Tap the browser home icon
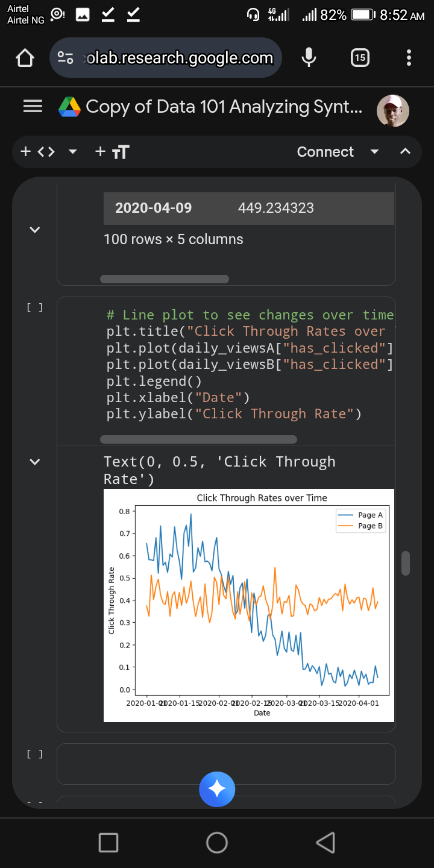This screenshot has height=868, width=434. click(25, 58)
